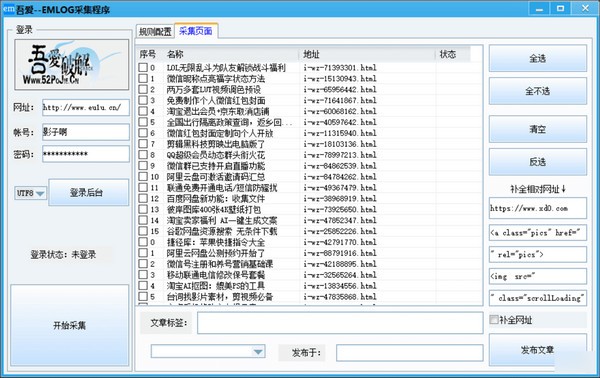Click the 补全相对网址 label
Viewport: 600px width, 378px height.
[538, 189]
